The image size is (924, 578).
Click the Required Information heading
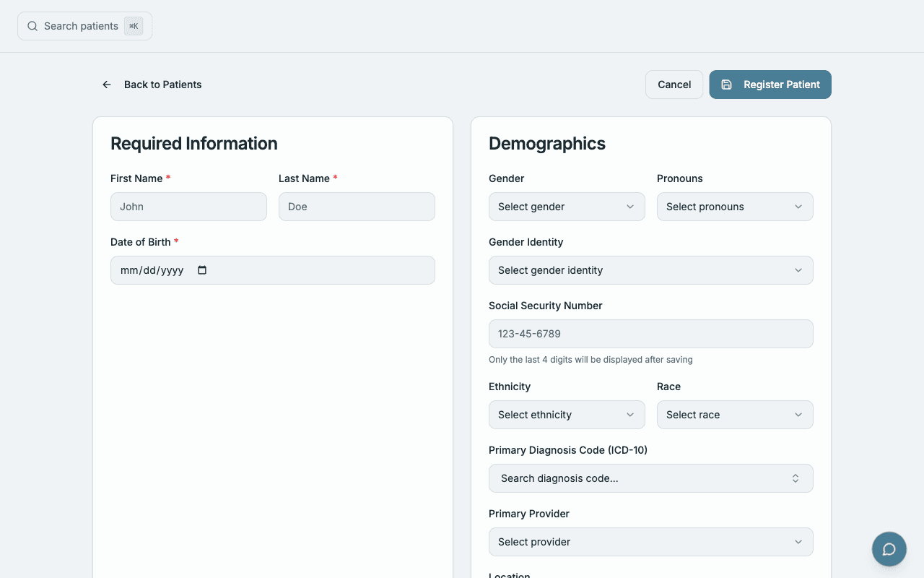[x=194, y=143]
